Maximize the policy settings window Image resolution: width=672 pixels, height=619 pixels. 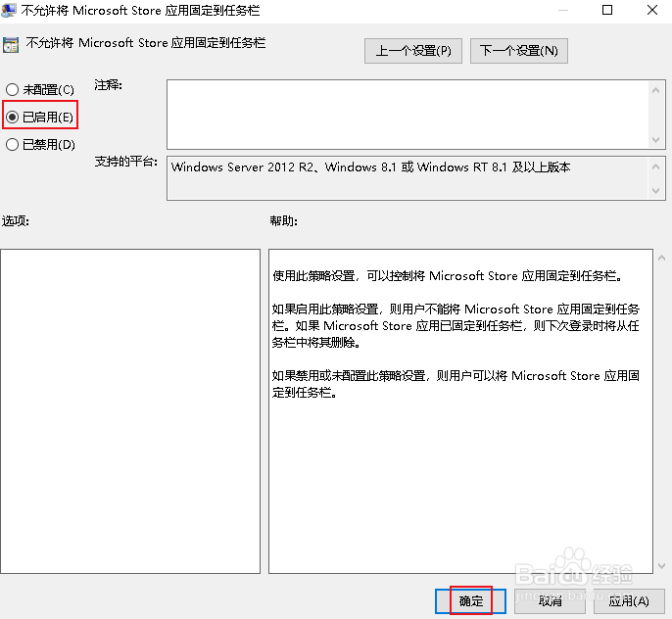click(607, 10)
